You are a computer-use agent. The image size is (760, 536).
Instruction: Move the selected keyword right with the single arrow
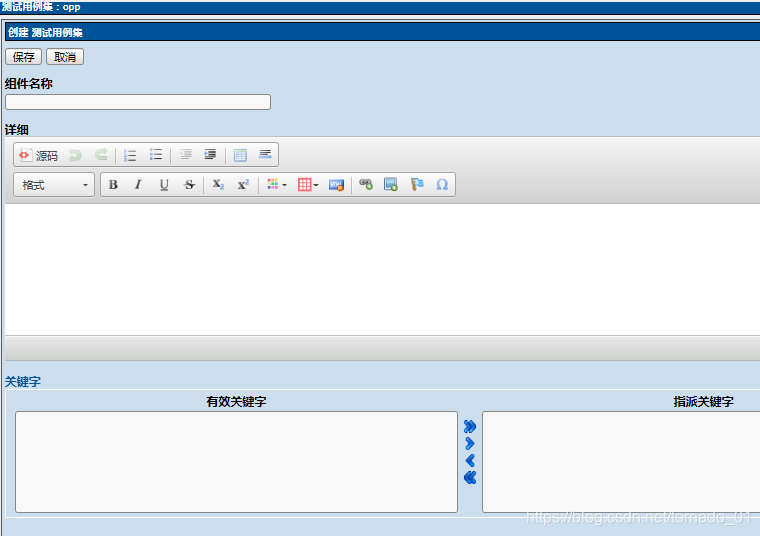470,443
